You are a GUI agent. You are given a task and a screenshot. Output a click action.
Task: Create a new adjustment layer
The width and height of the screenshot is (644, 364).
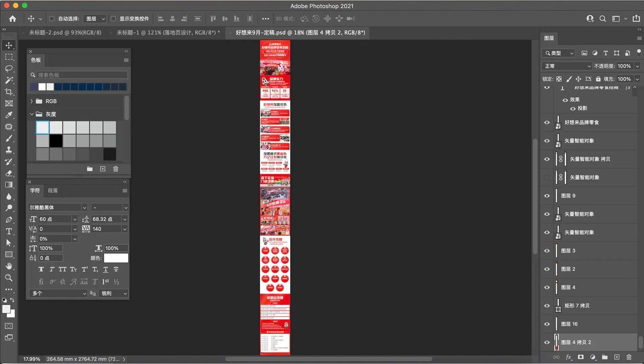pyautogui.click(x=593, y=357)
